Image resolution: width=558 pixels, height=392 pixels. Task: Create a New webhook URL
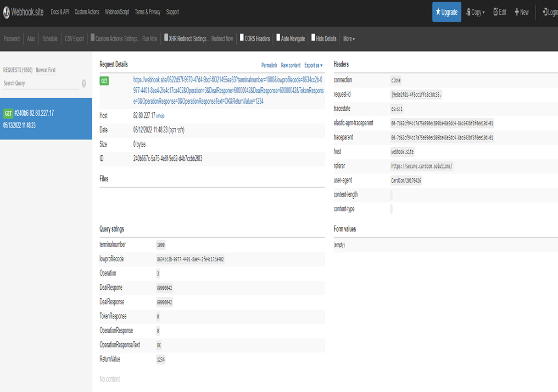[521, 12]
